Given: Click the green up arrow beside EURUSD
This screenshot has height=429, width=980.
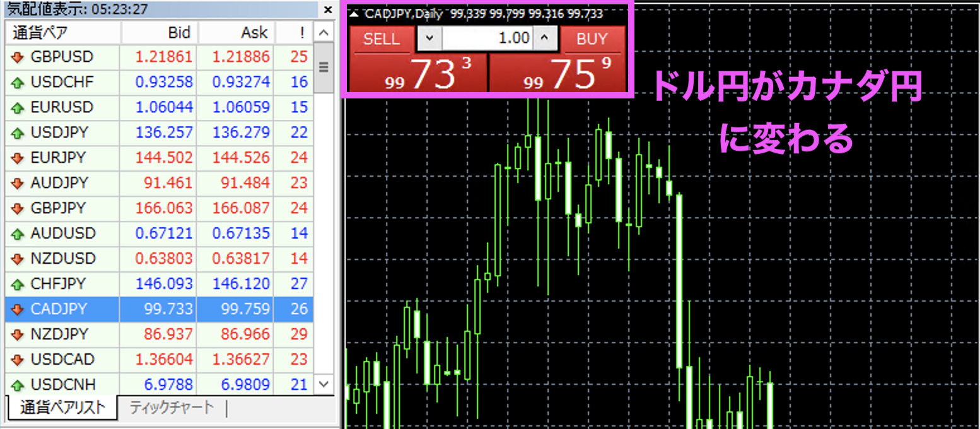Looking at the screenshot, I should [x=17, y=107].
